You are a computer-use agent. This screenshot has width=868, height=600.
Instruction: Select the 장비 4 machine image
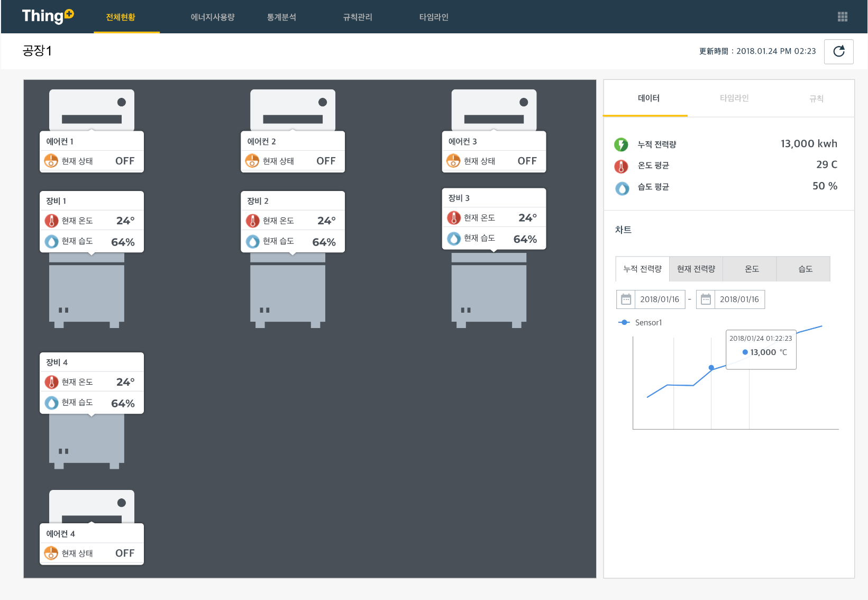click(87, 442)
